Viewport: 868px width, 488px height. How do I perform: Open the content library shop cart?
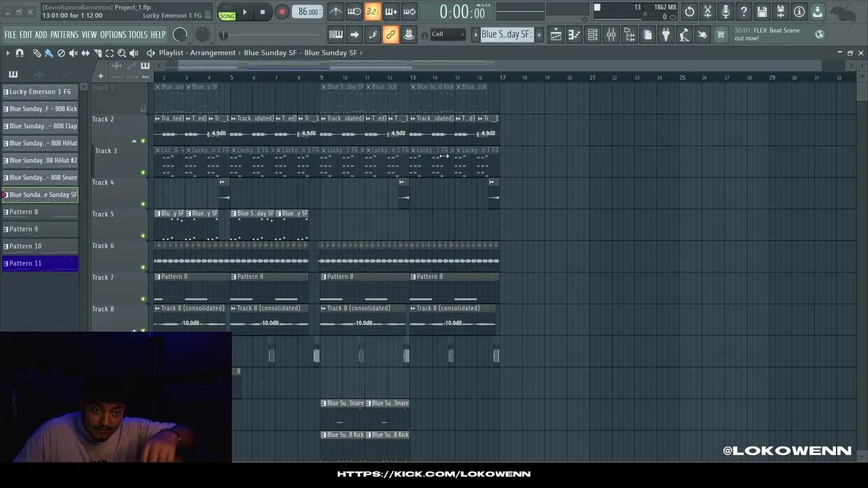(x=720, y=35)
